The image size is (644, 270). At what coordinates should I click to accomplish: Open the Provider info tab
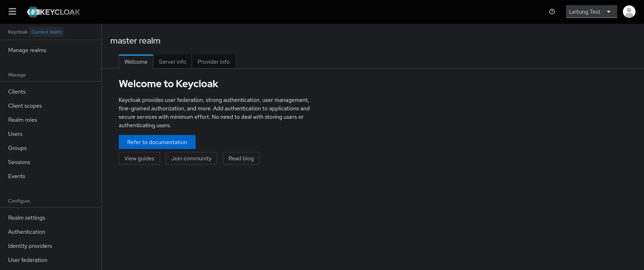pos(213,62)
